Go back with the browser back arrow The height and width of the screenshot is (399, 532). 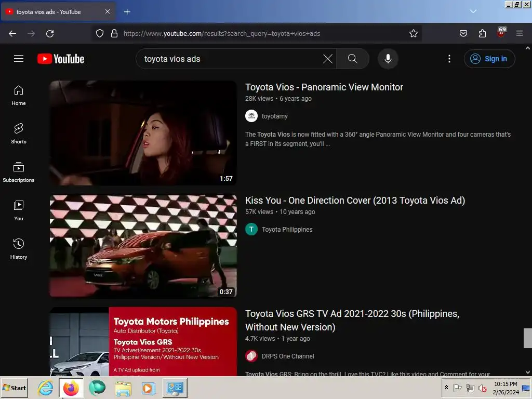[x=12, y=33]
